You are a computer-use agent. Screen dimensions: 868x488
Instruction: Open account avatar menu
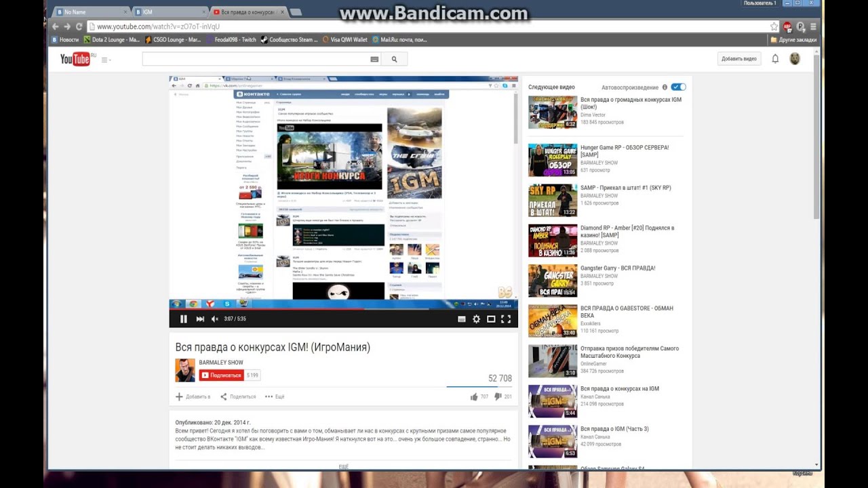[795, 59]
